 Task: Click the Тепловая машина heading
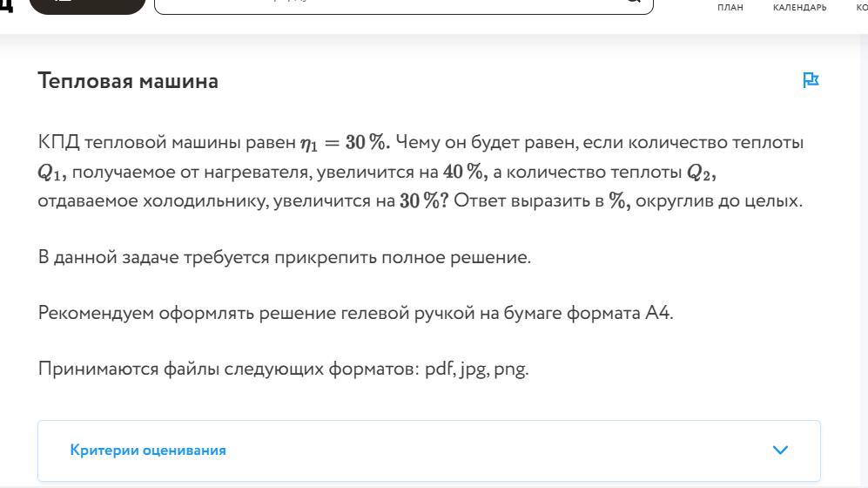[128, 81]
